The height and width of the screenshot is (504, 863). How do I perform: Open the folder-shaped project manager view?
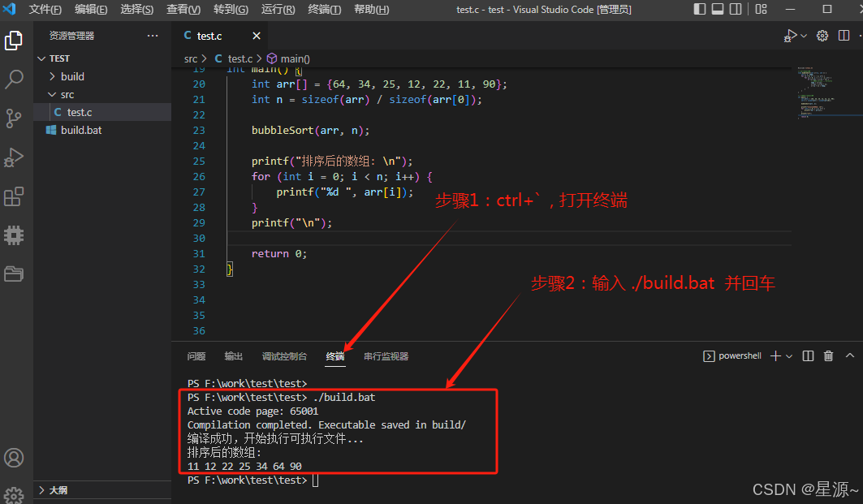click(14, 274)
